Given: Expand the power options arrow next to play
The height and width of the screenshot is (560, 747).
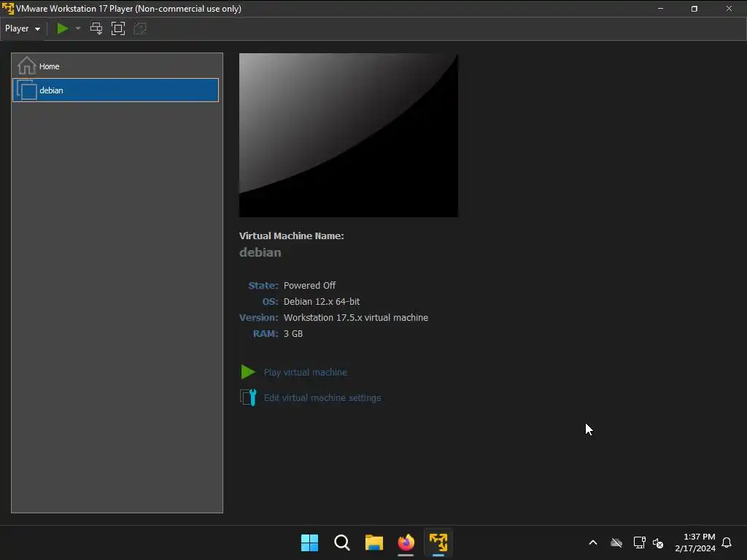Looking at the screenshot, I should pos(78,28).
